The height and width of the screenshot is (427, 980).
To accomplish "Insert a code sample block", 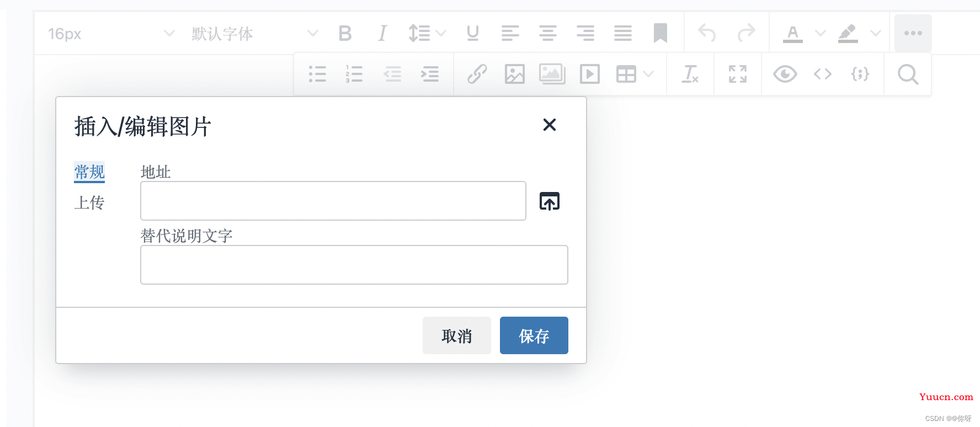I will pyautogui.click(x=860, y=74).
